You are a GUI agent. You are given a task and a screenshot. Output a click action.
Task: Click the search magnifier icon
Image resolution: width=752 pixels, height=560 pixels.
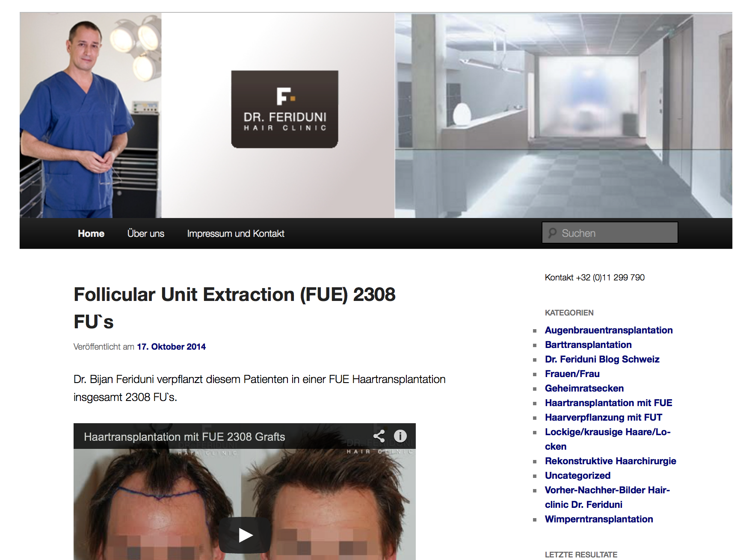coord(553,233)
